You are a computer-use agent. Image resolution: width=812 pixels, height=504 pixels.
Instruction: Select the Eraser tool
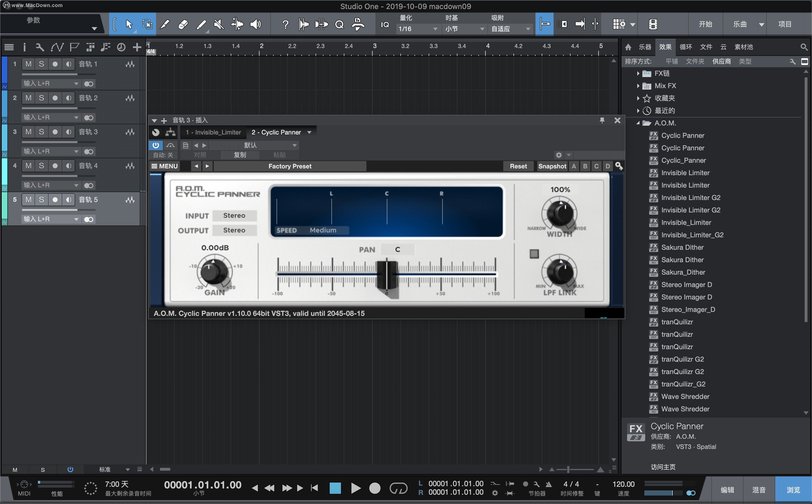[x=183, y=24]
